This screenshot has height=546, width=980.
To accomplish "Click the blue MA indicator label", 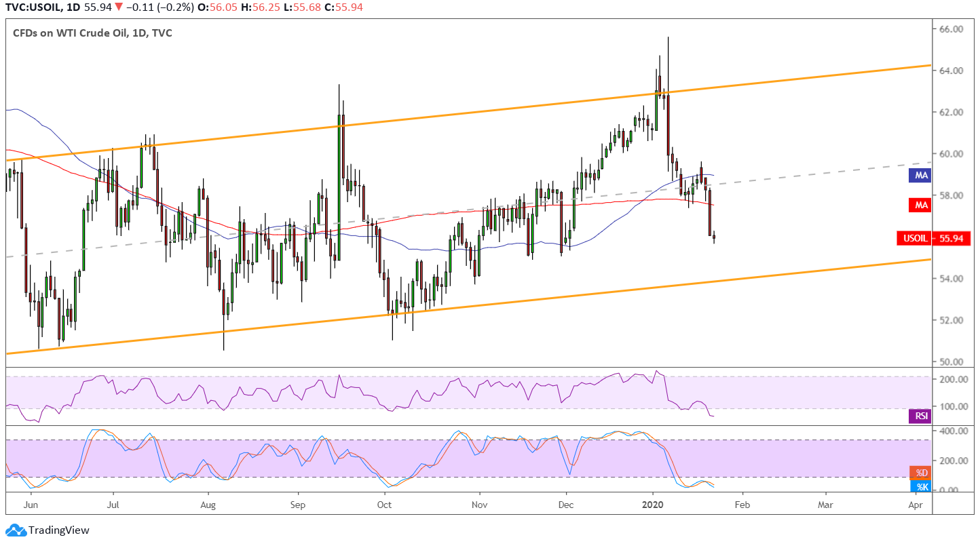I will click(x=921, y=175).
